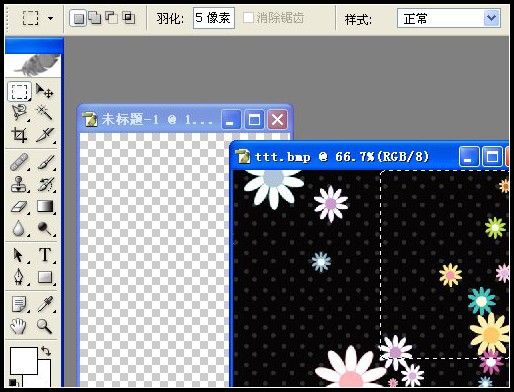Select the Notes tool
This screenshot has width=514, height=392.
pos(19,304)
